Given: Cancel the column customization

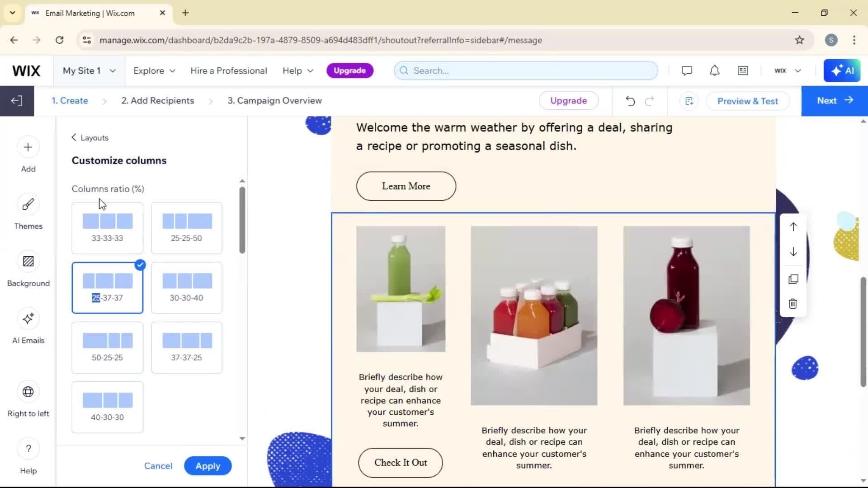Looking at the screenshot, I should point(158,466).
